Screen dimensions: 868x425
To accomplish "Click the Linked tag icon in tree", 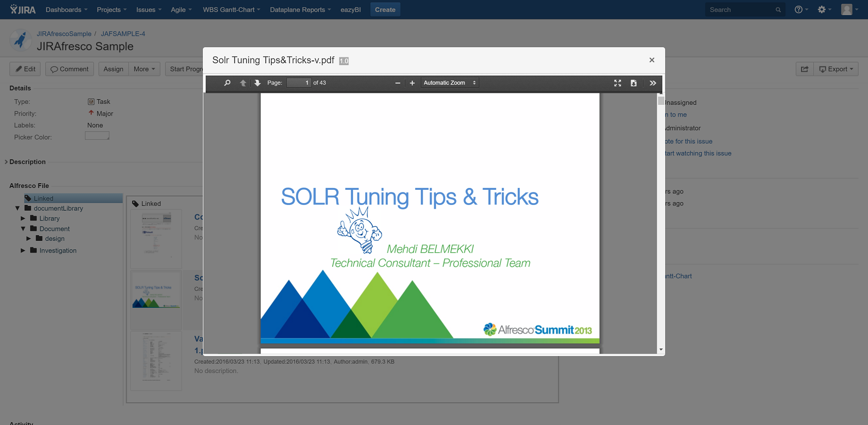I will click(x=28, y=198).
